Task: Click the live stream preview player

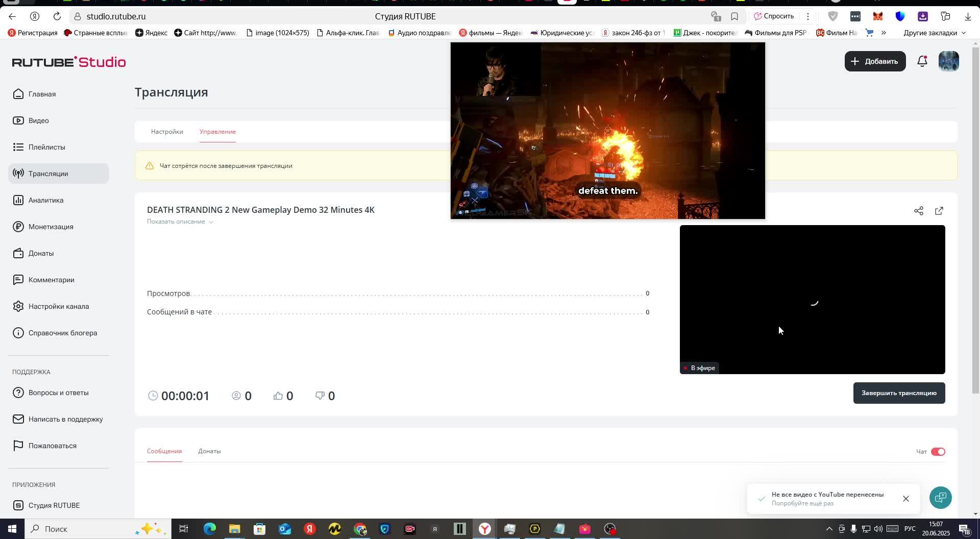Action: (x=813, y=300)
